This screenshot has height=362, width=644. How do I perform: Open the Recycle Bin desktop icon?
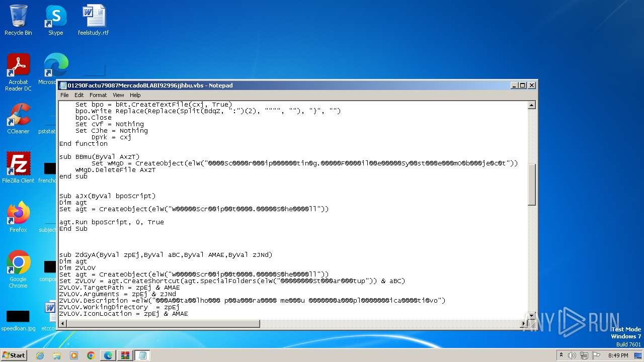pos(18,20)
